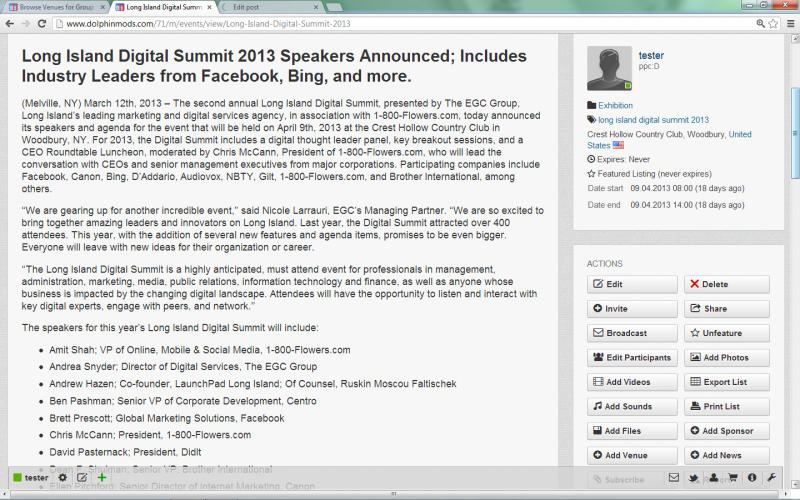
Task: Click the Twitter bird icon in bottom toolbar
Action: point(693,478)
